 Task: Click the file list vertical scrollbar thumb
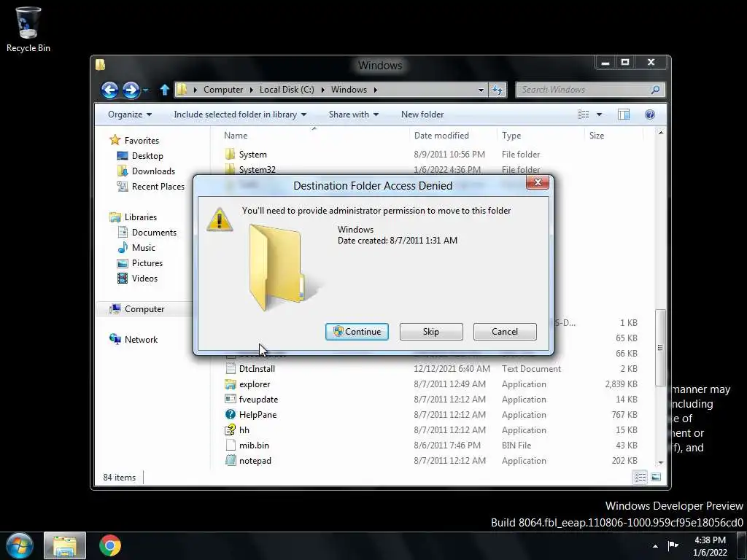pos(660,348)
